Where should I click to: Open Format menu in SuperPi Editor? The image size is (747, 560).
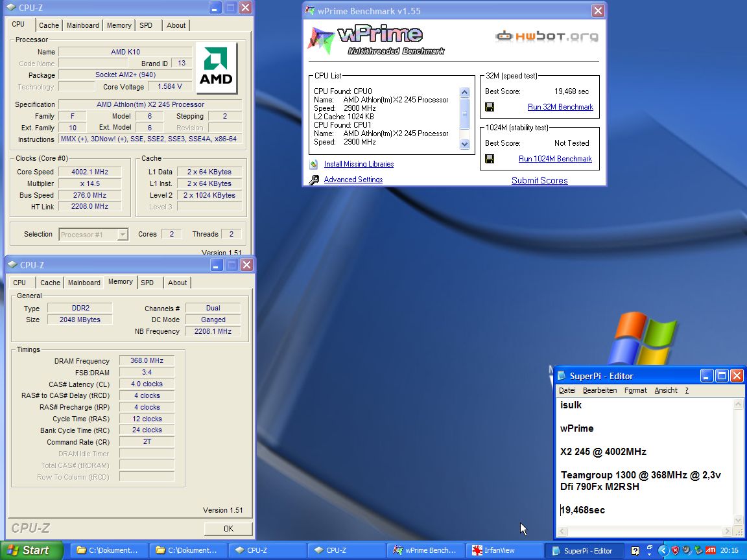tap(635, 390)
